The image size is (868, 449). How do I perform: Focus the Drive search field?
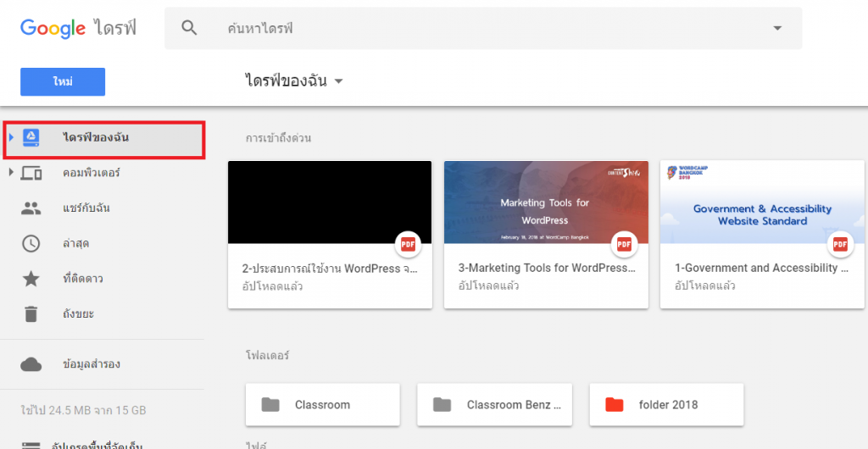coord(482,28)
